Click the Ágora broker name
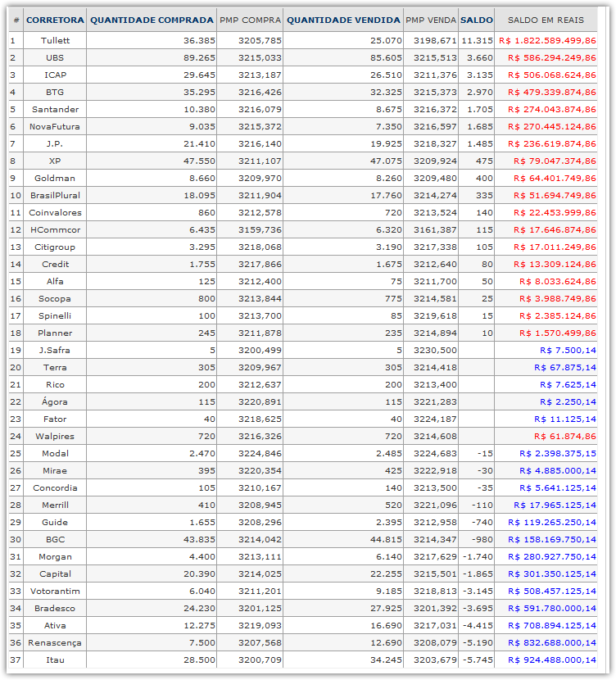This screenshot has height=680, width=616. pyautogui.click(x=55, y=401)
